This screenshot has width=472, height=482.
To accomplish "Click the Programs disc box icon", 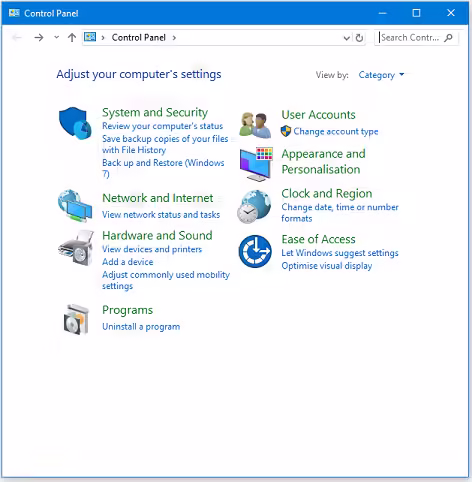I will 76,319.
